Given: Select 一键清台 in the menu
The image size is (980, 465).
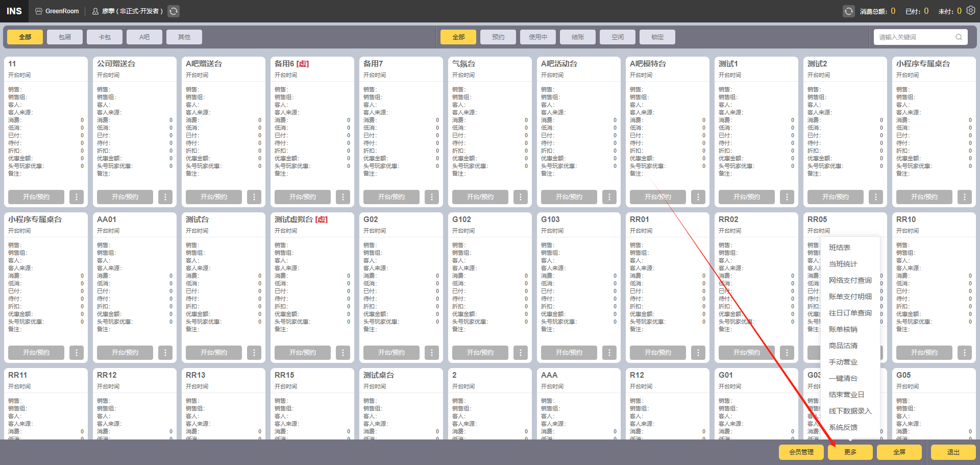Looking at the screenshot, I should click(x=850, y=378).
